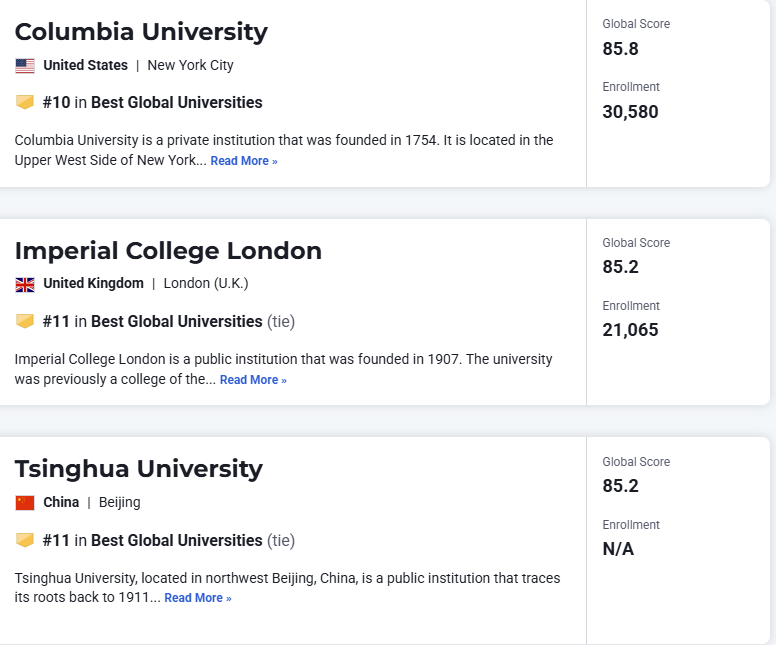Select Columbia's global score 85.8
776x645 pixels.
(621, 49)
